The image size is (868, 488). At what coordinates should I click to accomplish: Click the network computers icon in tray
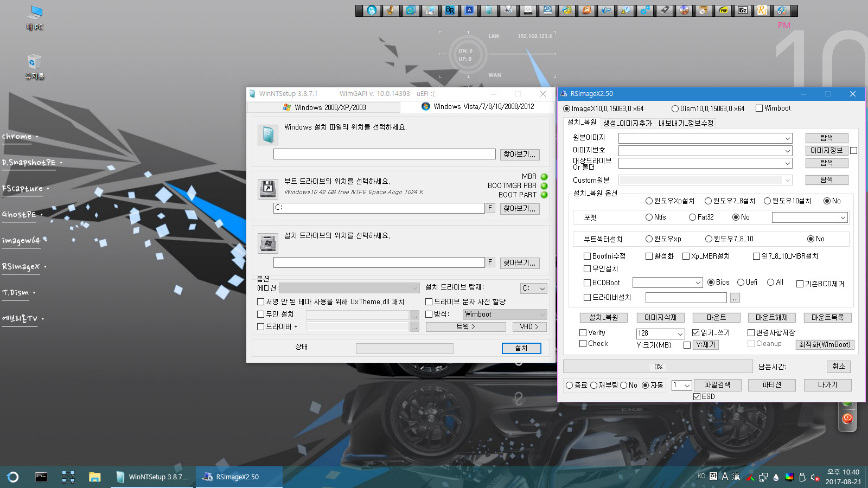(x=763, y=477)
